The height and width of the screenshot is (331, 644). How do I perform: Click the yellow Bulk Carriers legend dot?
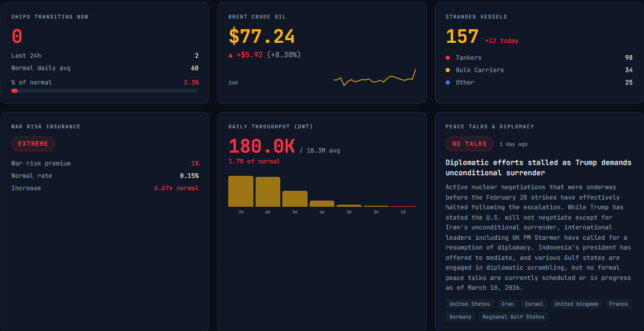click(448, 70)
